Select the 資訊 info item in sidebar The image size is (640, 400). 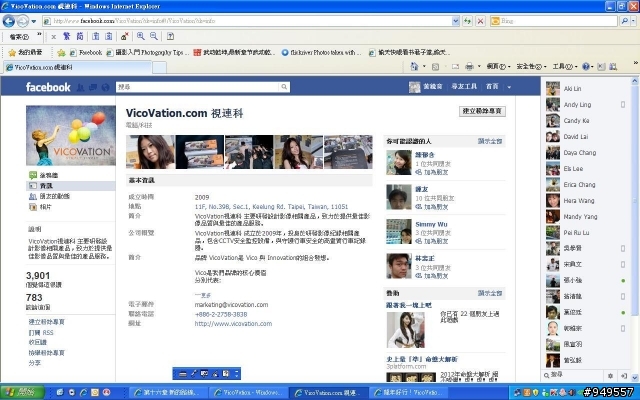pos(71,186)
